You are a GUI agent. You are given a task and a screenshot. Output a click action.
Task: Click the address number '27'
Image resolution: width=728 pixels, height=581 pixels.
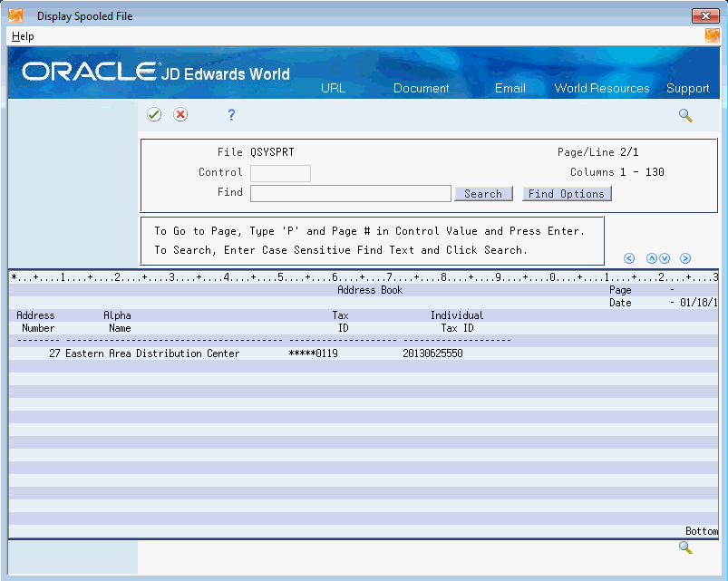click(54, 353)
